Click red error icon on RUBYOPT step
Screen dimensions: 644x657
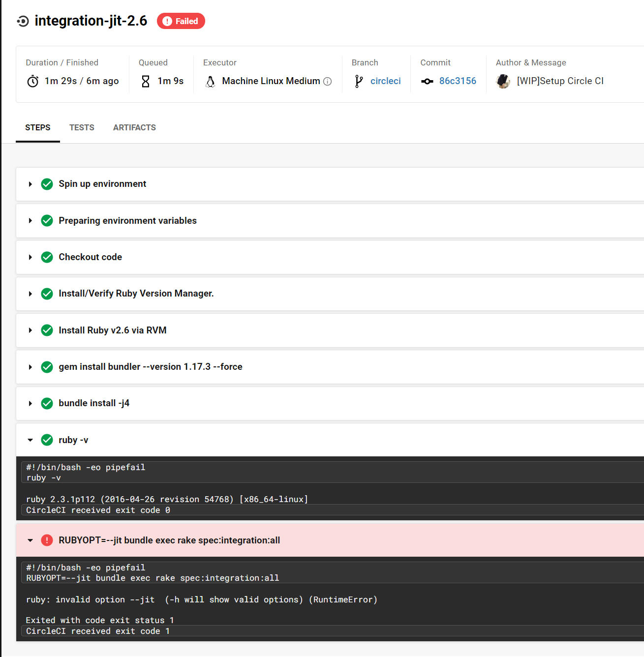tap(47, 540)
